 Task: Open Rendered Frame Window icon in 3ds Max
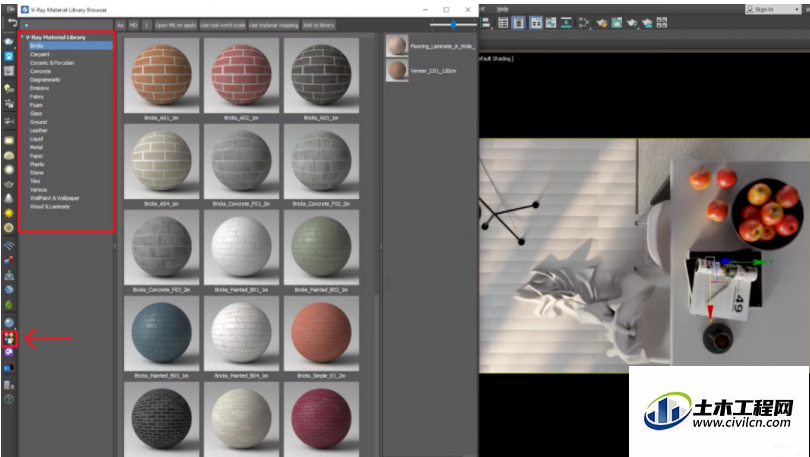[x=616, y=23]
